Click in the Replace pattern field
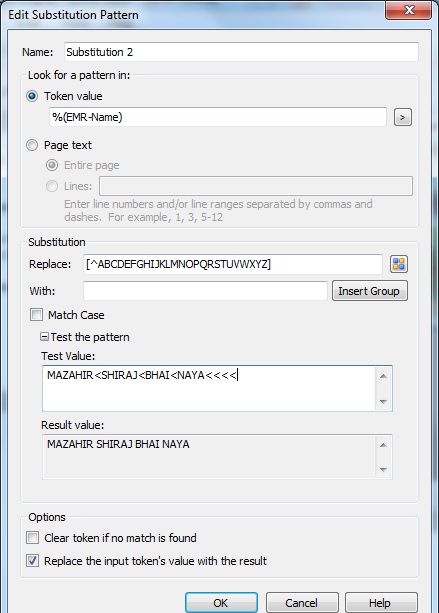This screenshot has height=613, width=439. tap(233, 264)
